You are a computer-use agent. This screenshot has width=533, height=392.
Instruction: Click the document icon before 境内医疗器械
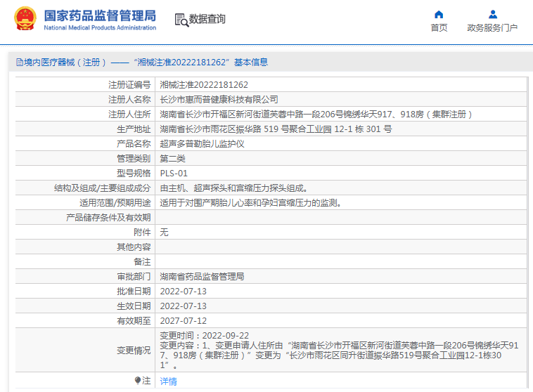click(19, 63)
